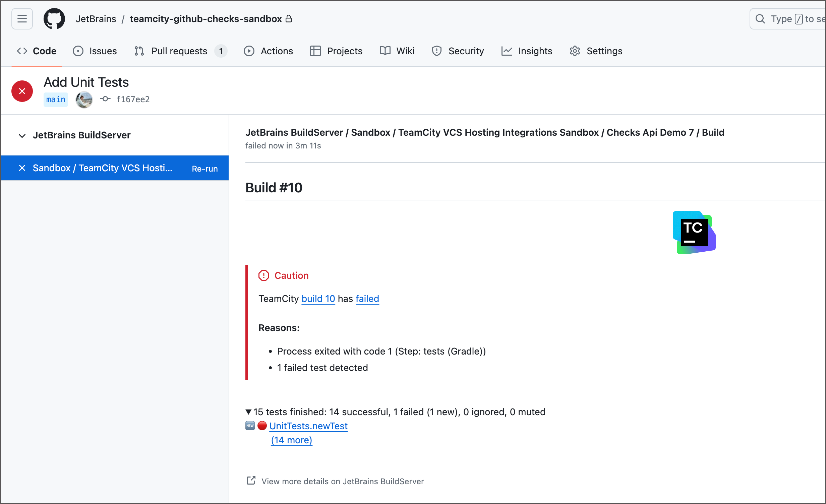The image size is (826, 504).
Task: Open Security via the shield icon
Action: coord(436,51)
